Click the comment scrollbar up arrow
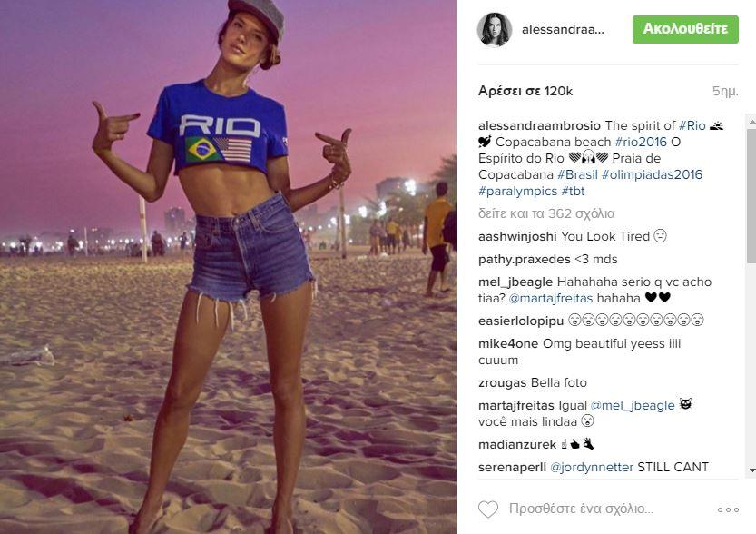 [751, 121]
